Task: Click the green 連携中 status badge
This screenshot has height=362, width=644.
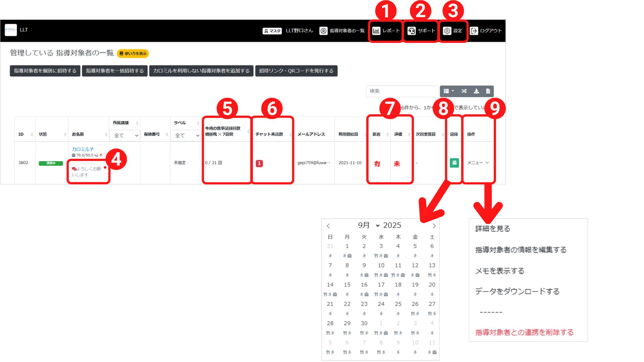Action: [51, 163]
